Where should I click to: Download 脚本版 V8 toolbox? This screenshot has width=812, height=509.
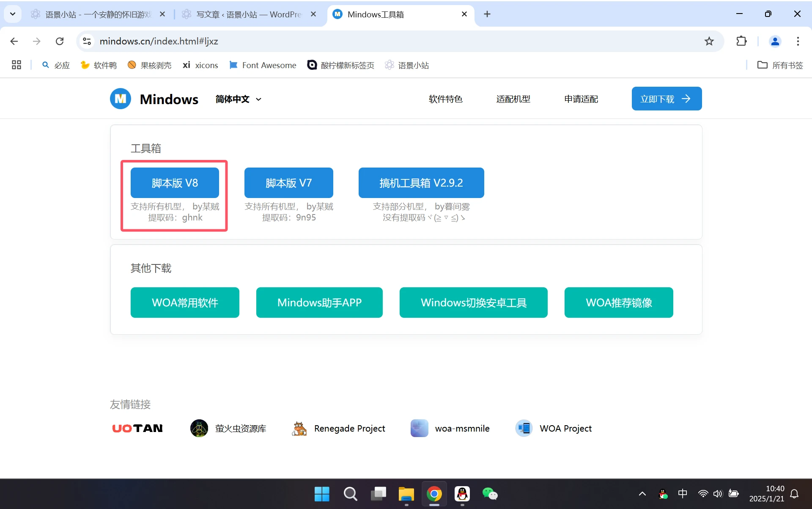click(174, 183)
